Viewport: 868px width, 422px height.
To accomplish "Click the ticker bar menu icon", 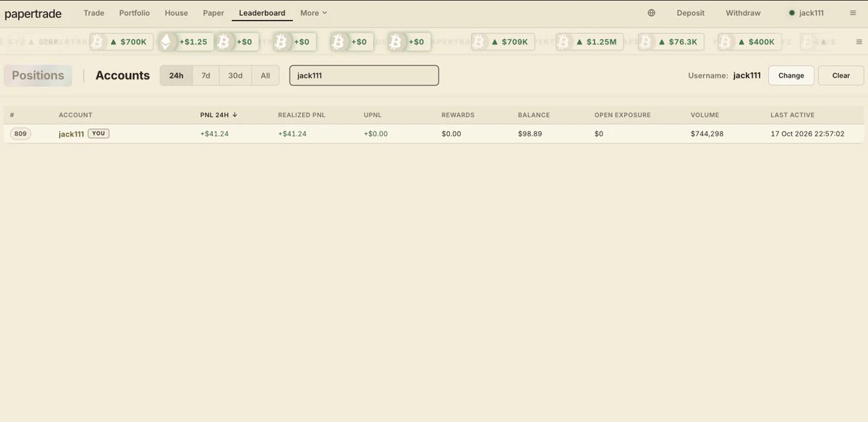I will click(x=859, y=42).
